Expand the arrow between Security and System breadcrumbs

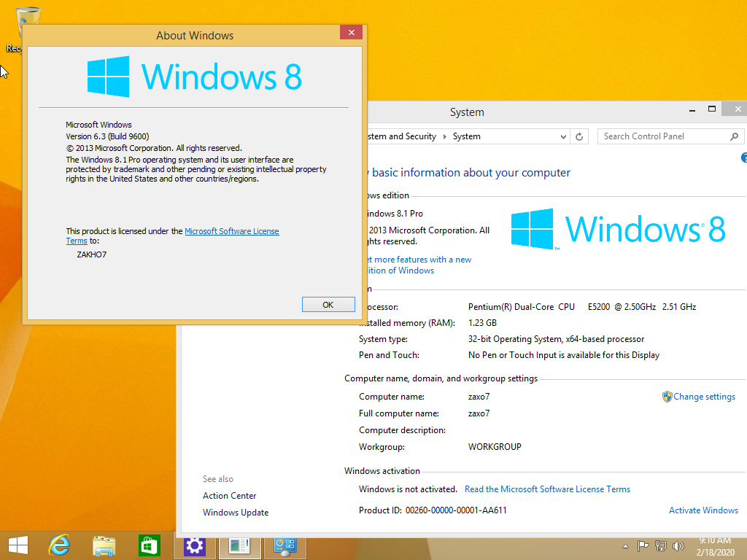(444, 136)
